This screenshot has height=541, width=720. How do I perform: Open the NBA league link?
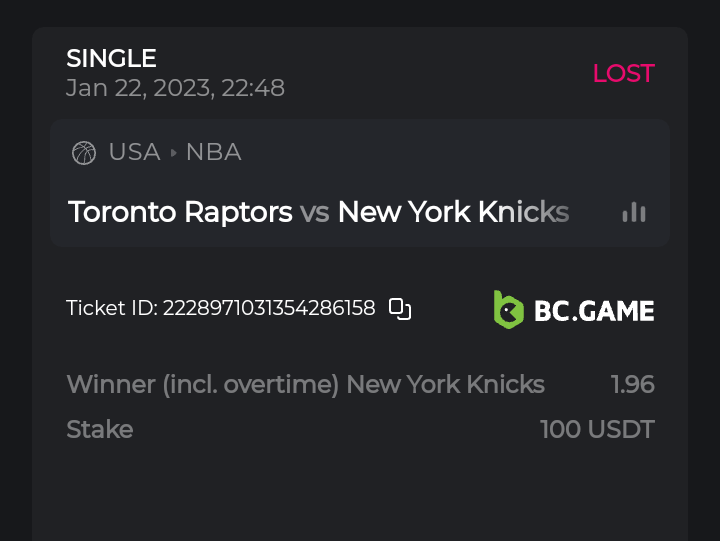[213, 152]
